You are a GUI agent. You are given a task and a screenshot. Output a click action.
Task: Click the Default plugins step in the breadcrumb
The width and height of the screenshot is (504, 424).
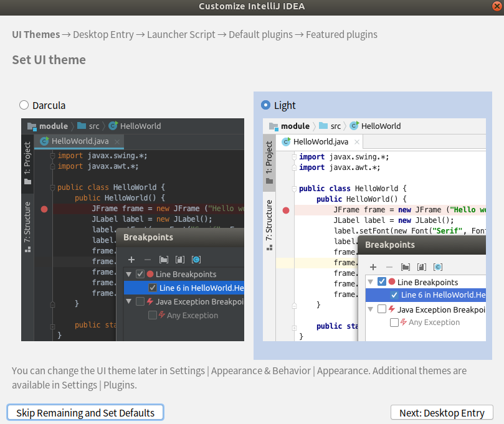click(x=260, y=34)
